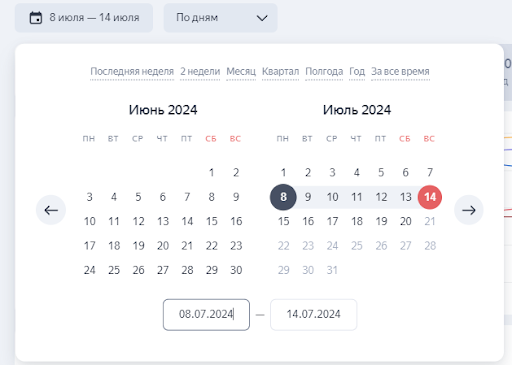
Task: Expand the По дням chevron
Action: coord(262,18)
